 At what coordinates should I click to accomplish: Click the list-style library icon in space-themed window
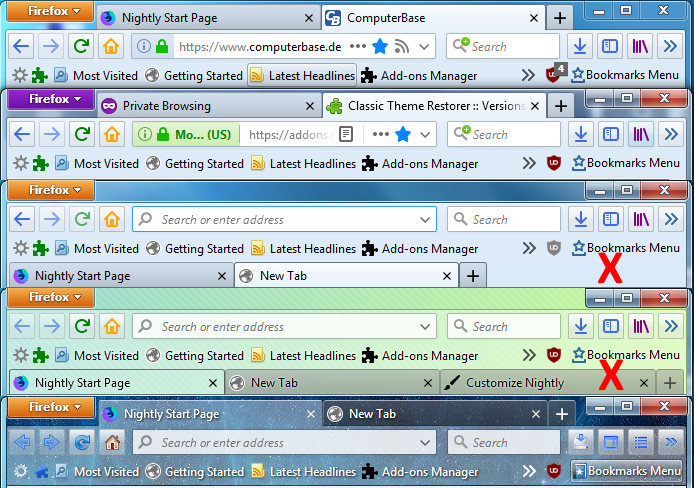click(x=641, y=442)
